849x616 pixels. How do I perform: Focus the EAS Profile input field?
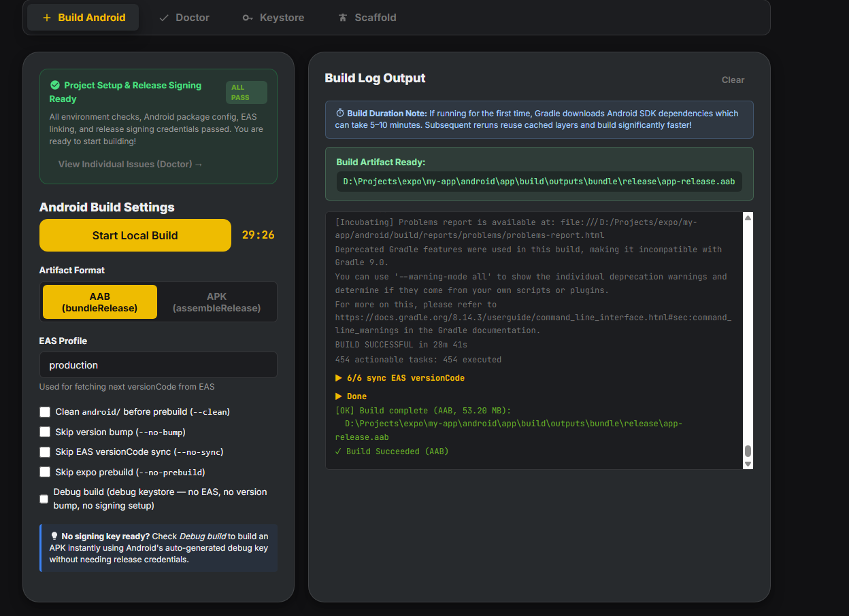[159, 365]
